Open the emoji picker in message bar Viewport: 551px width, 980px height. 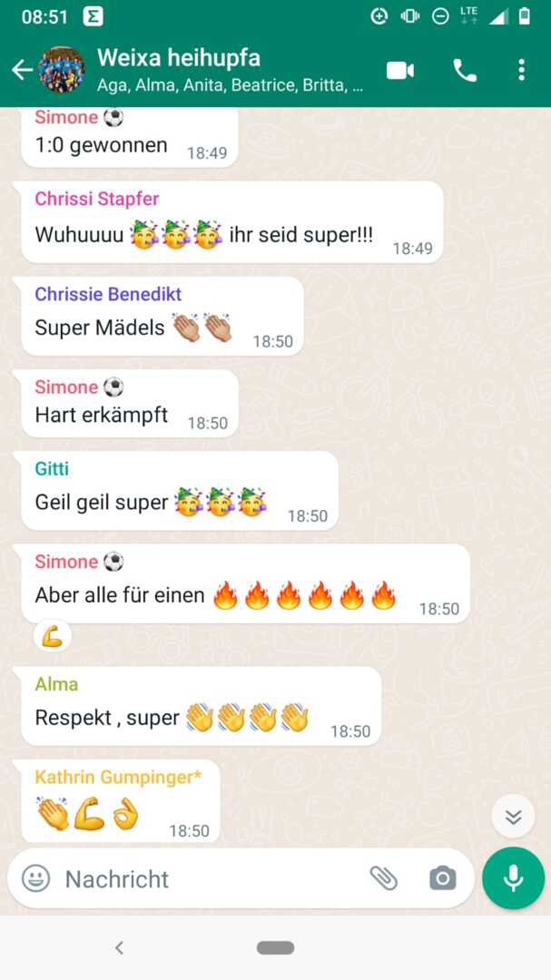[x=35, y=878]
